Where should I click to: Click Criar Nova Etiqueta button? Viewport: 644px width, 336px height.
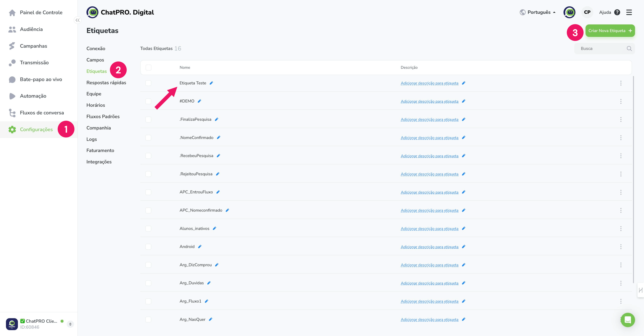(610, 31)
